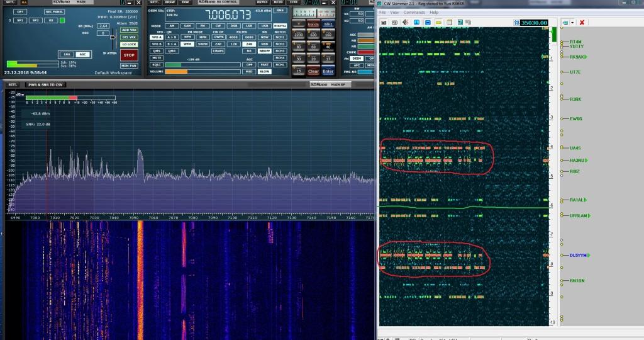Click the SP2 button
Image resolution: width=644 pixels, height=340 pixels.
[36, 20]
